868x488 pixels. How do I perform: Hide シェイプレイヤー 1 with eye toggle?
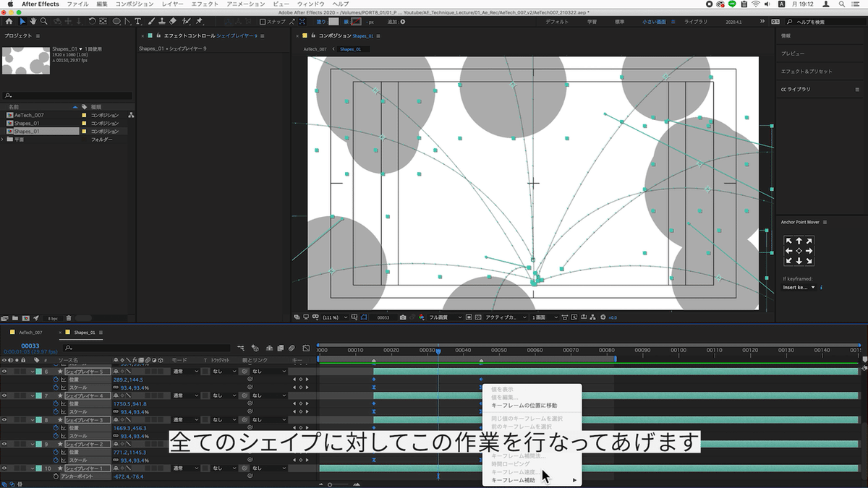pos(4,468)
